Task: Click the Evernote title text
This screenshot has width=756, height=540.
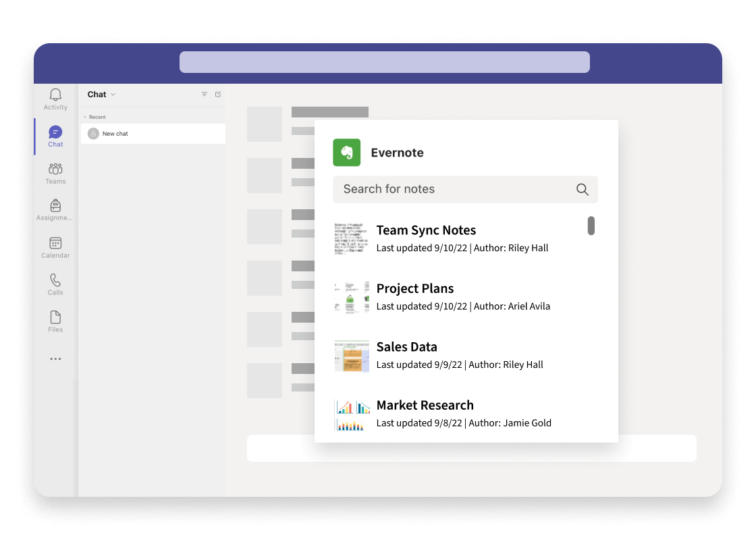Action: point(398,153)
